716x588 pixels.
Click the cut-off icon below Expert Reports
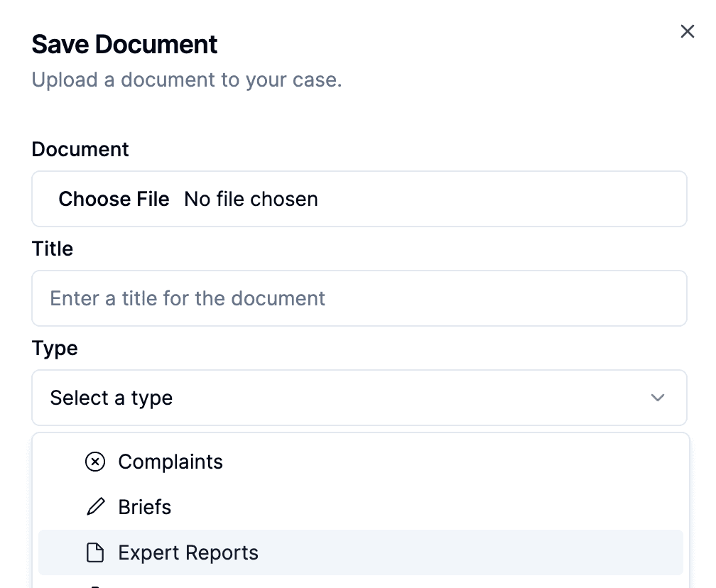click(95, 585)
